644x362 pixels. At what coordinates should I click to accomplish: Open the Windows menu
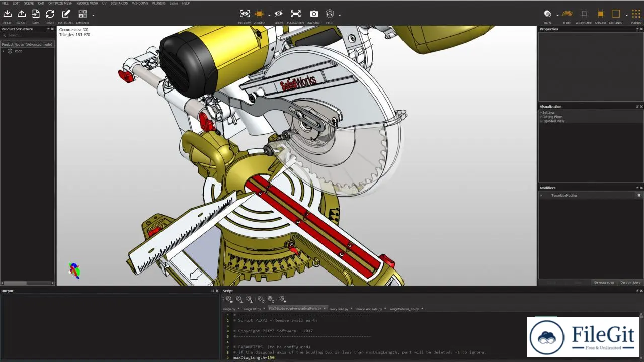point(140,3)
